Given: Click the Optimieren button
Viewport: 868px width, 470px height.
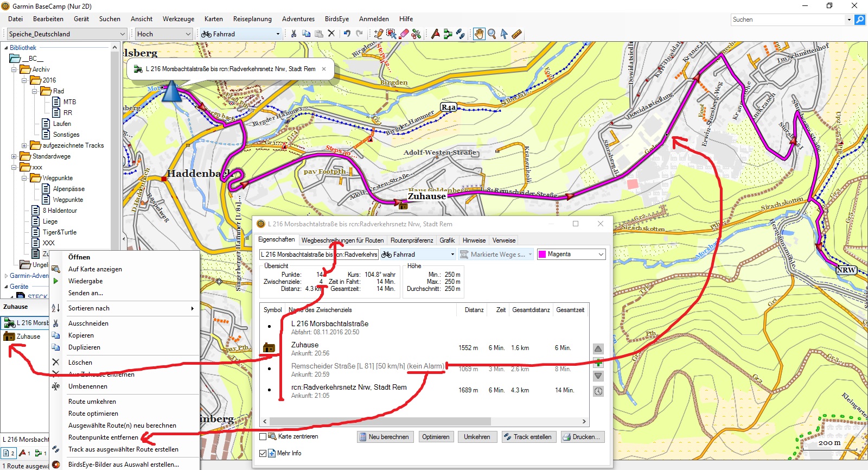Looking at the screenshot, I should pyautogui.click(x=436, y=437).
